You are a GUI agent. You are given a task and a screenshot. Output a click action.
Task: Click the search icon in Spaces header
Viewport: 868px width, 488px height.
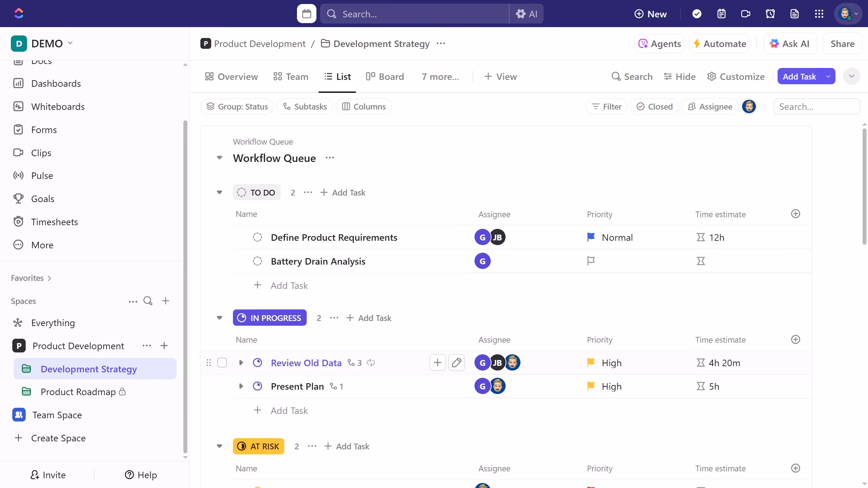click(x=148, y=301)
